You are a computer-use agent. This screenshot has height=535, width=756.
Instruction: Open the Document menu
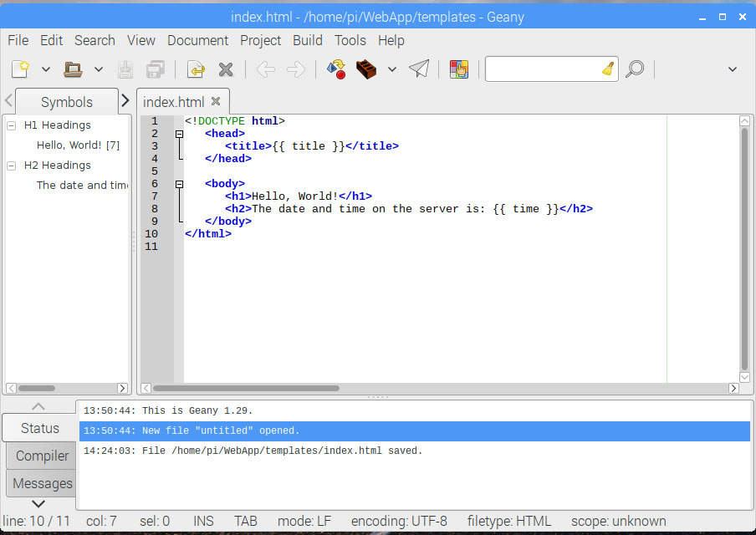click(197, 40)
